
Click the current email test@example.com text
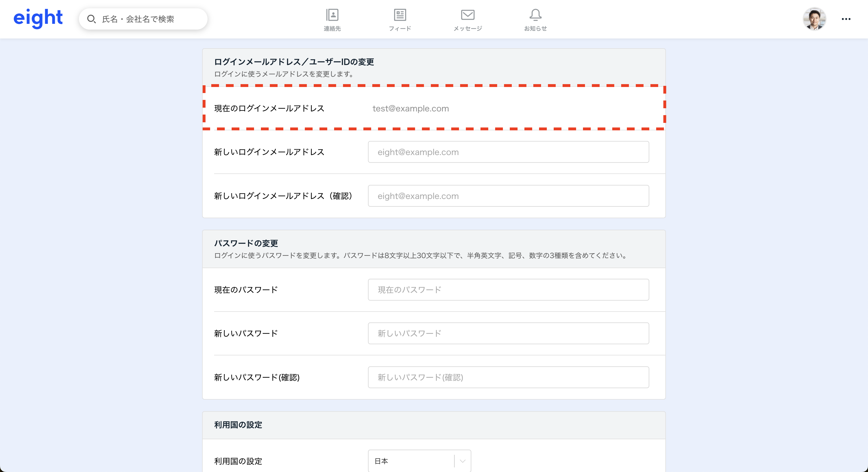point(410,109)
